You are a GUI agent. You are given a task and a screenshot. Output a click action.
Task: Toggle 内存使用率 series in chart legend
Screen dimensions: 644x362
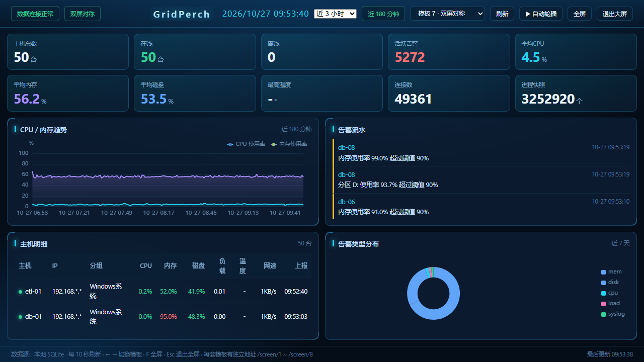tap(289, 144)
